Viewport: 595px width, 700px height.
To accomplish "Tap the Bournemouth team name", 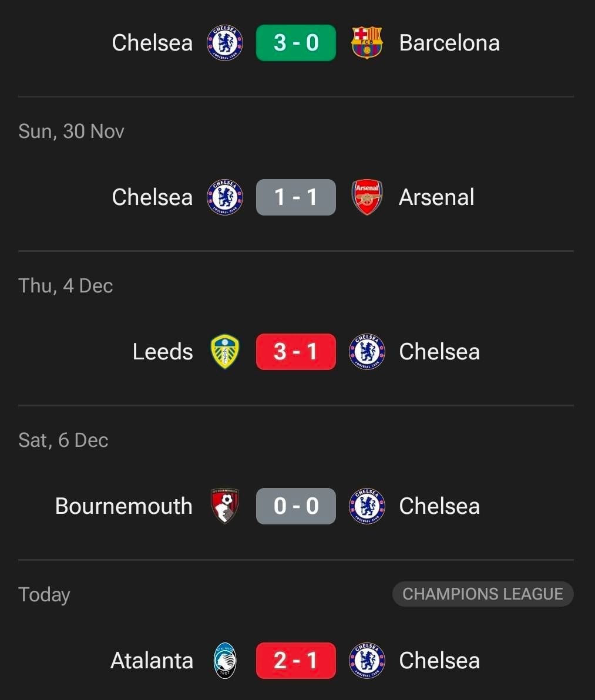I will tap(124, 506).
